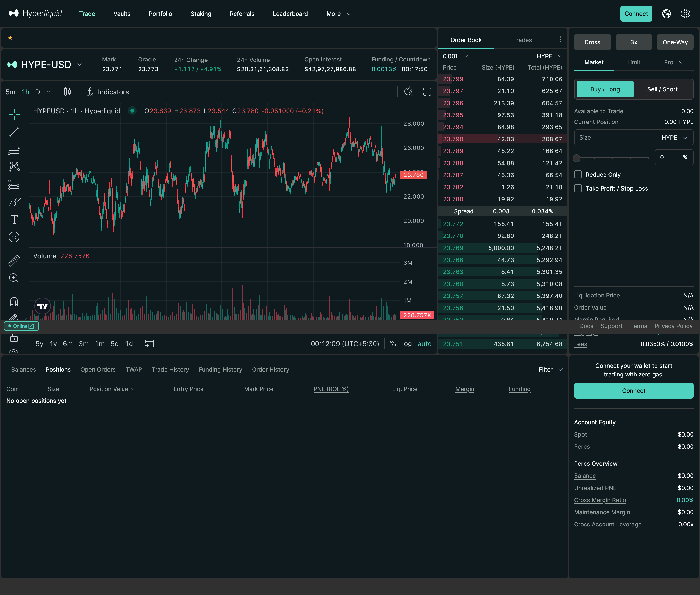700x595 pixels.
Task: Open the Indicators panel
Action: click(108, 91)
